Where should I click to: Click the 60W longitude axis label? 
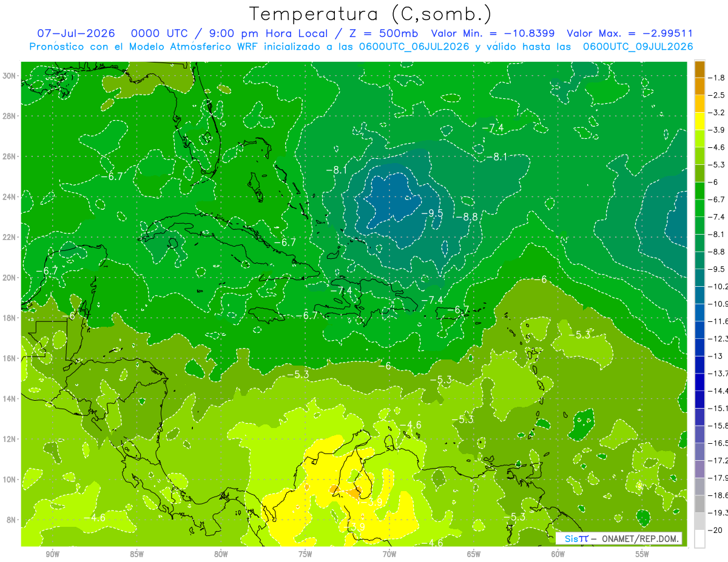click(x=558, y=554)
